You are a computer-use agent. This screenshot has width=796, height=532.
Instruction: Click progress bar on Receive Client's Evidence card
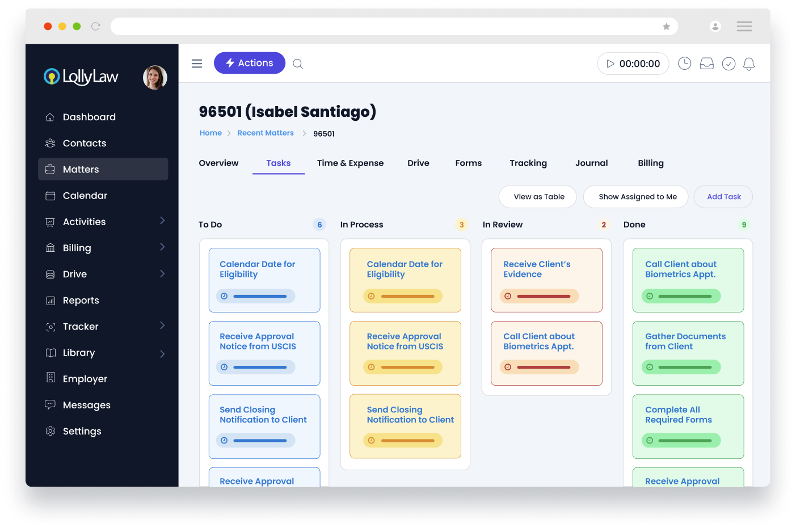(543, 296)
